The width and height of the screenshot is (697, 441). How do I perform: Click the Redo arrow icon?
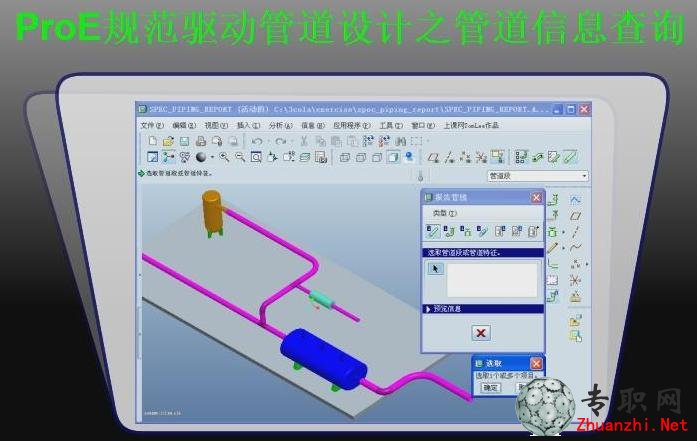tap(280, 141)
